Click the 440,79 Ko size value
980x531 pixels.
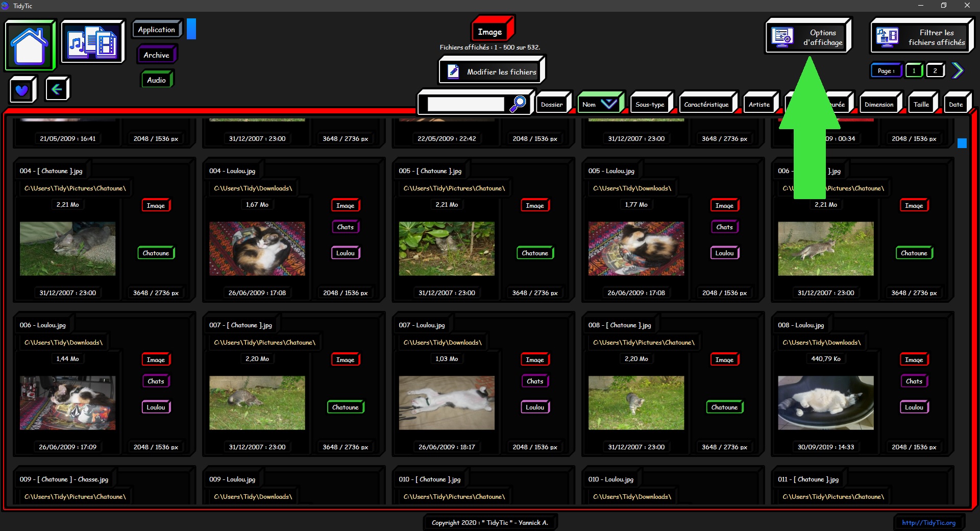pyautogui.click(x=826, y=359)
